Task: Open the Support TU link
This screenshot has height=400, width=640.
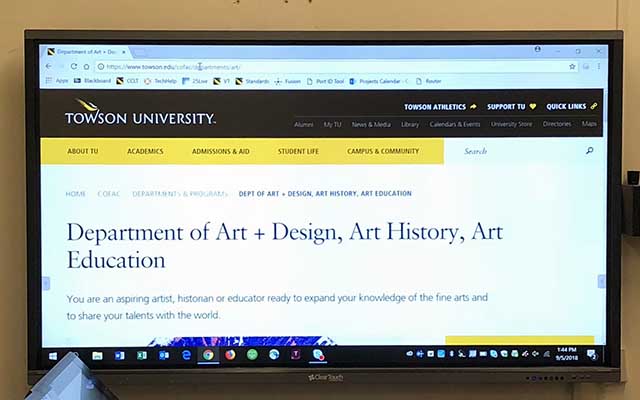Action: click(x=511, y=107)
